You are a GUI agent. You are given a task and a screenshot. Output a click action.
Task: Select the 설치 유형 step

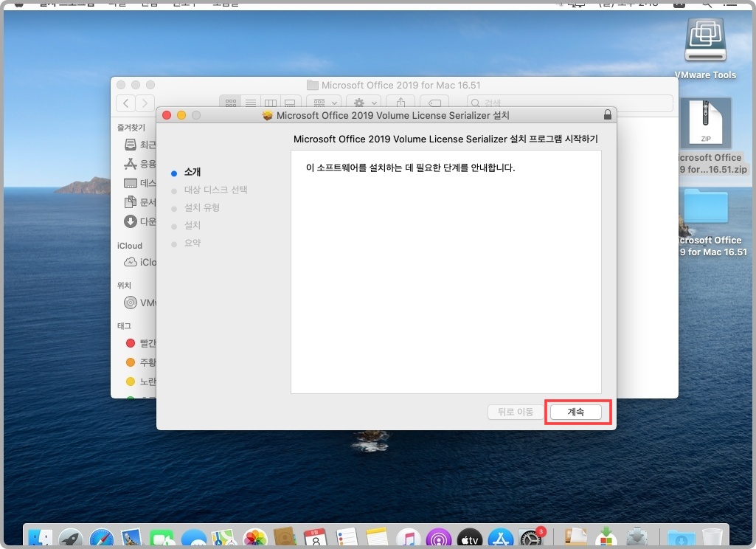(x=202, y=207)
